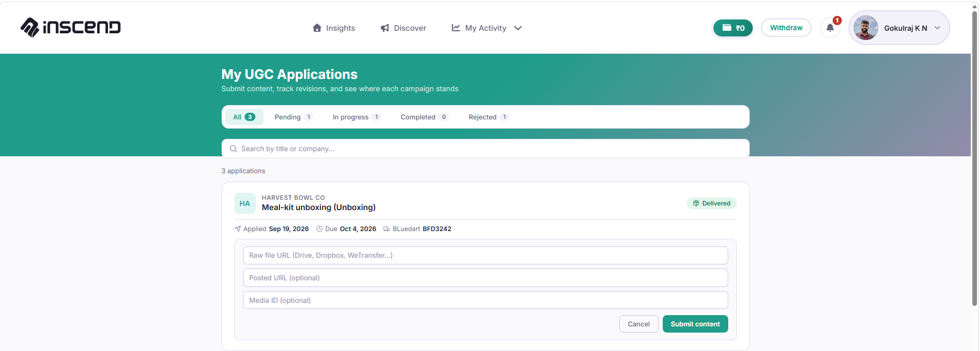The image size is (980, 351).
Task: Open the My Activity menu
Action: (487, 28)
